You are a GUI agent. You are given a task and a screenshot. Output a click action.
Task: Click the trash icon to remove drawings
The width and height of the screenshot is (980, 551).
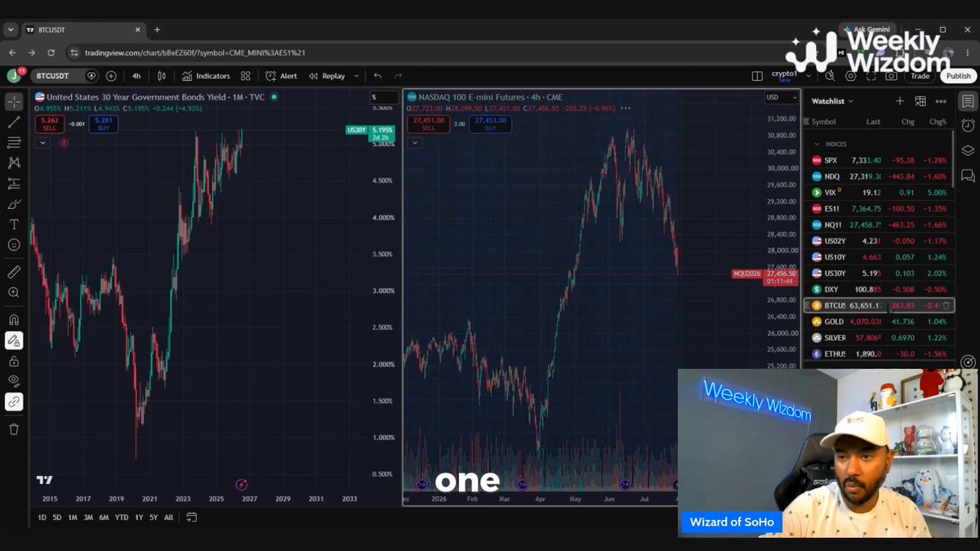pyautogui.click(x=14, y=429)
